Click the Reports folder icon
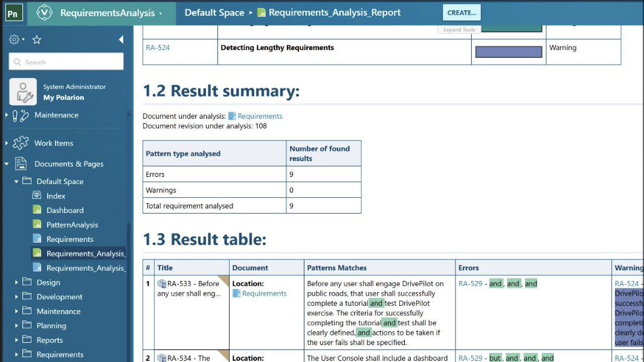 point(27,339)
